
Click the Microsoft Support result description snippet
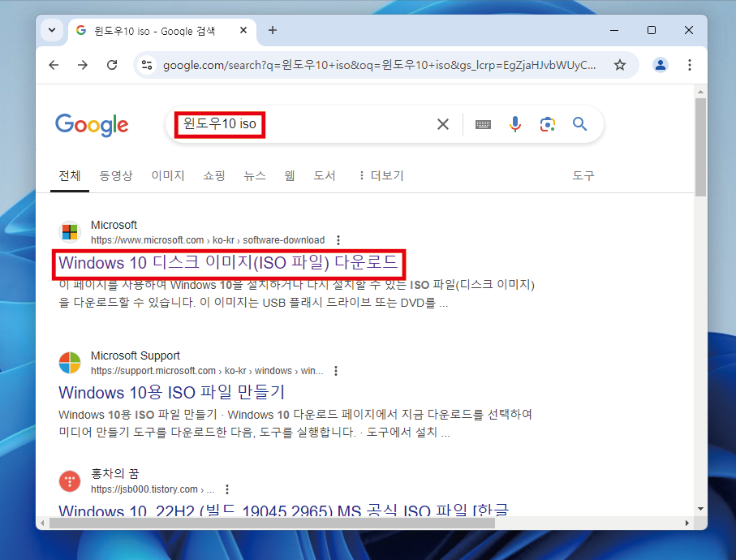click(295, 424)
